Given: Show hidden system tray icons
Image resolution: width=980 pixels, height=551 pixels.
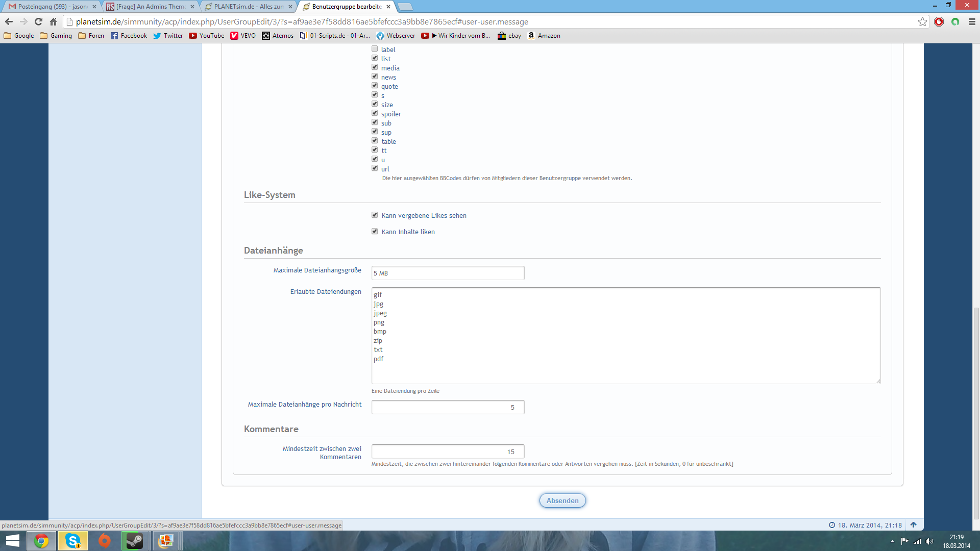Looking at the screenshot, I should [x=892, y=541].
